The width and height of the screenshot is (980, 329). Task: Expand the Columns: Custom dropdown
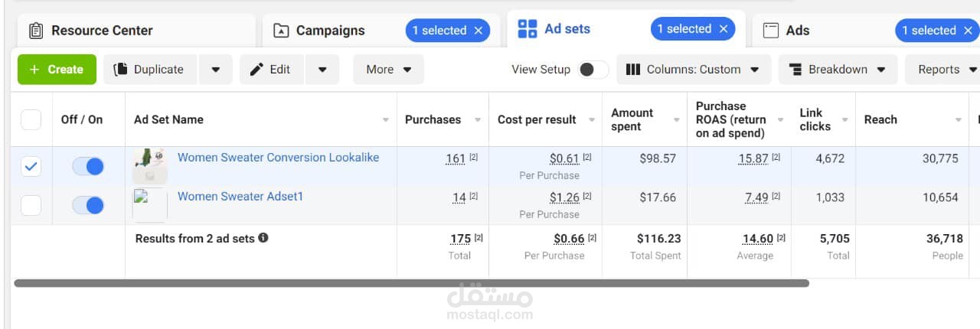694,70
